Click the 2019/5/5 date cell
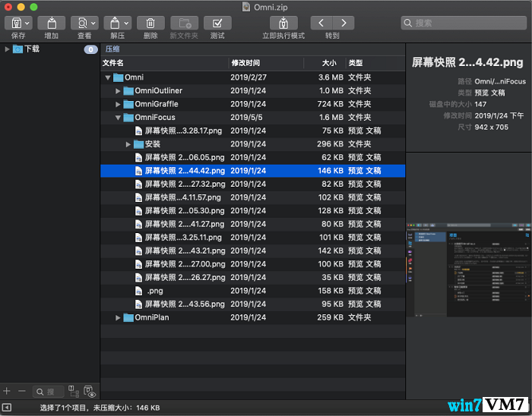The height and width of the screenshot is (416, 532). [246, 118]
